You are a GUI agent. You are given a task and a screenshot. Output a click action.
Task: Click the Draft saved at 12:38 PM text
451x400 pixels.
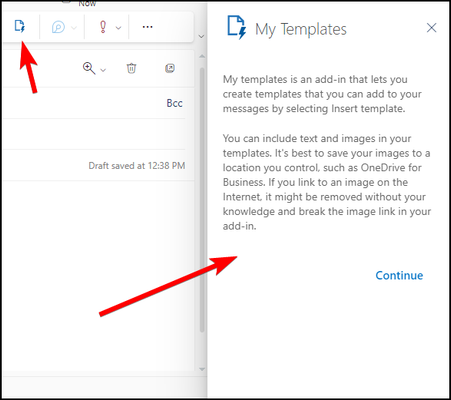(x=137, y=166)
